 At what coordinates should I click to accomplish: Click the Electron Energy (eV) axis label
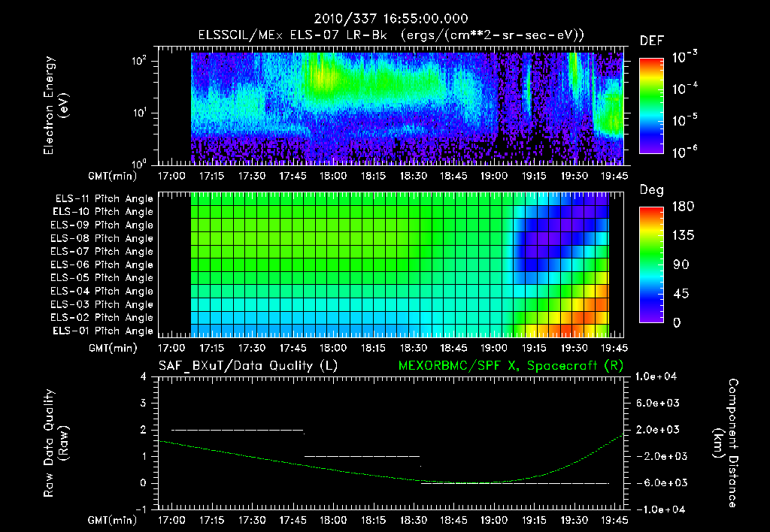56,105
